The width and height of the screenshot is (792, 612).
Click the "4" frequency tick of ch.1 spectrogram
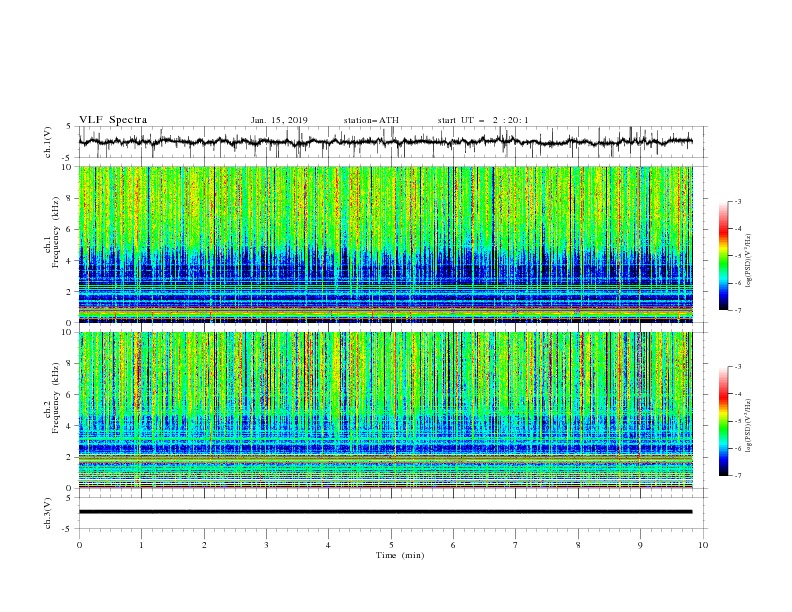tap(70, 261)
